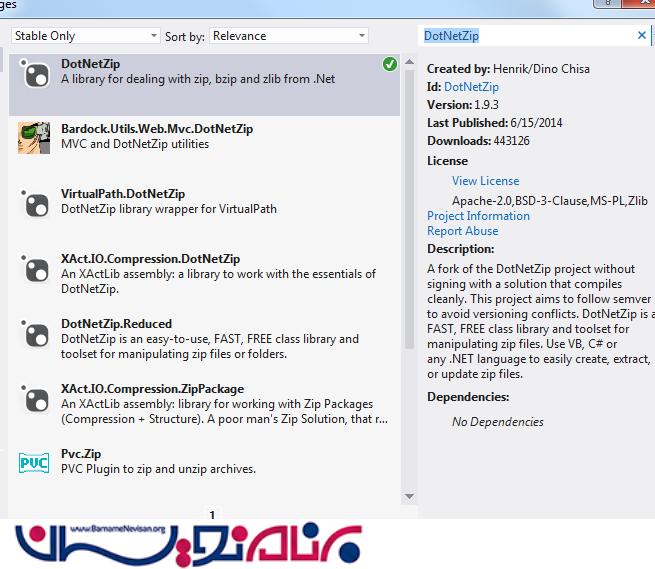
Task: Click the package list scrollbar down arrow
Action: click(409, 497)
